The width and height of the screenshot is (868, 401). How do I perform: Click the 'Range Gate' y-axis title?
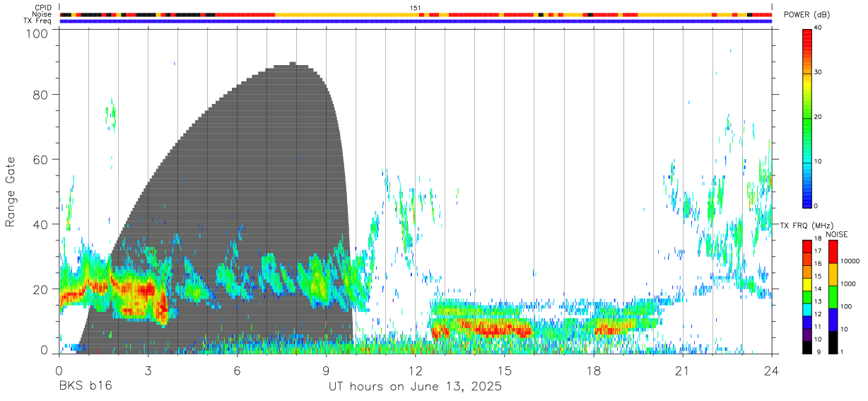pyautogui.click(x=11, y=192)
